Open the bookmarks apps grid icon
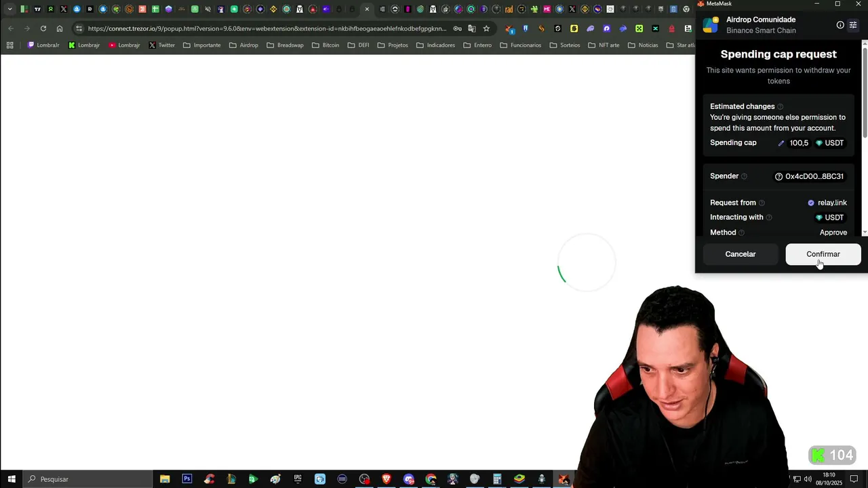The image size is (868, 488). point(9,45)
